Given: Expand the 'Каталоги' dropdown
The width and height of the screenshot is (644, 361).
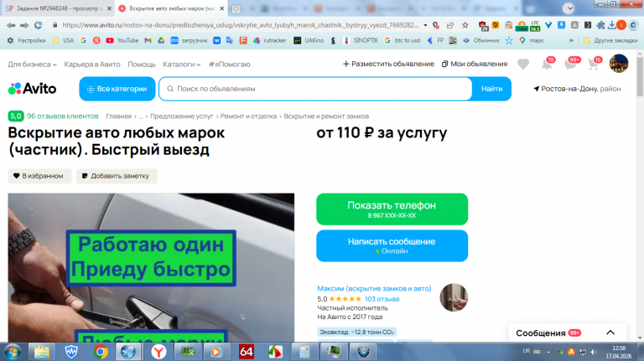Looking at the screenshot, I should (x=181, y=64).
